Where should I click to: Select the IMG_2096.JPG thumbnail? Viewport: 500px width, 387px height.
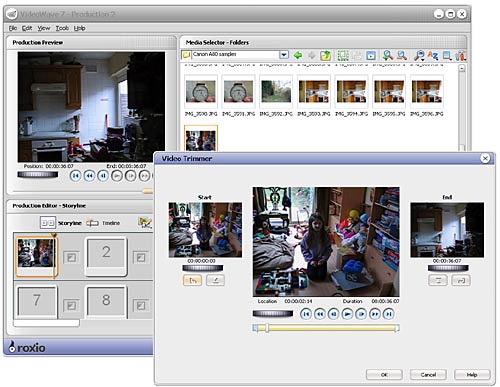(x=427, y=91)
